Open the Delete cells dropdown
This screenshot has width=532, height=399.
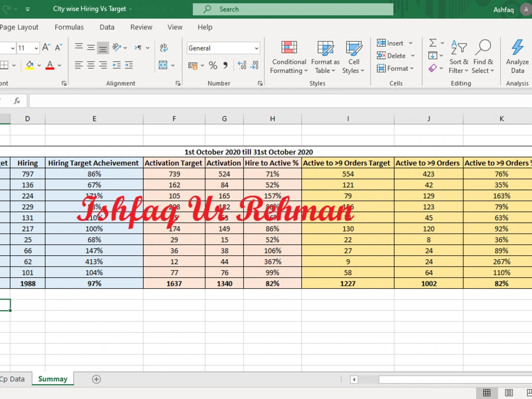(x=413, y=56)
